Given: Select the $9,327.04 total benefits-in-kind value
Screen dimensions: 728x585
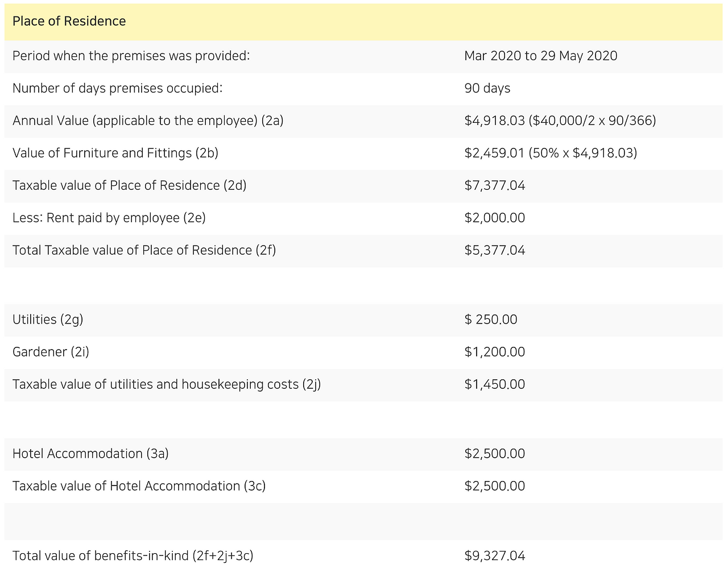Looking at the screenshot, I should [494, 556].
